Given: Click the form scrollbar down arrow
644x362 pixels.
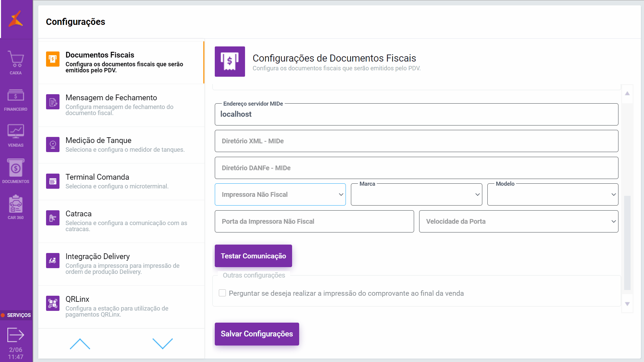Looking at the screenshot, I should (627, 304).
